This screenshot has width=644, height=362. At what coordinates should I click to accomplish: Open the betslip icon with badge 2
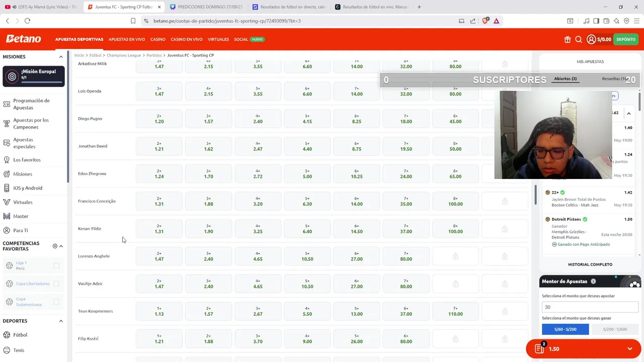pyautogui.click(x=540, y=348)
